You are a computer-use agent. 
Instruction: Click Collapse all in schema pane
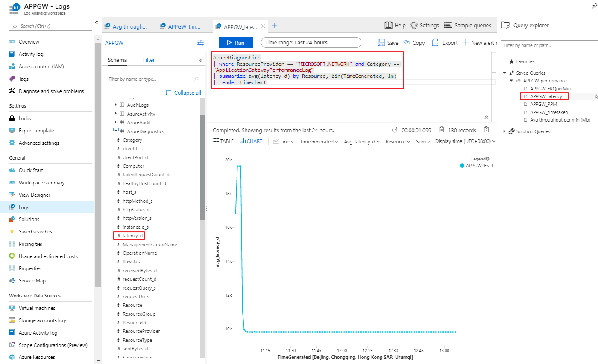pyautogui.click(x=183, y=93)
